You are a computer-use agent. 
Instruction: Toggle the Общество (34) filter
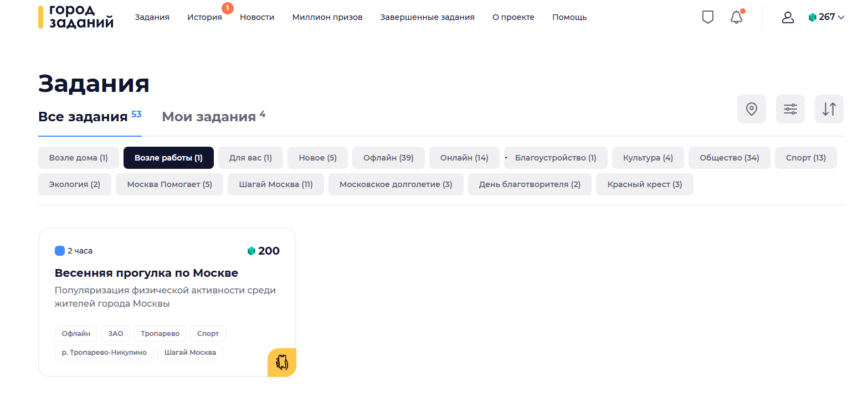point(730,158)
